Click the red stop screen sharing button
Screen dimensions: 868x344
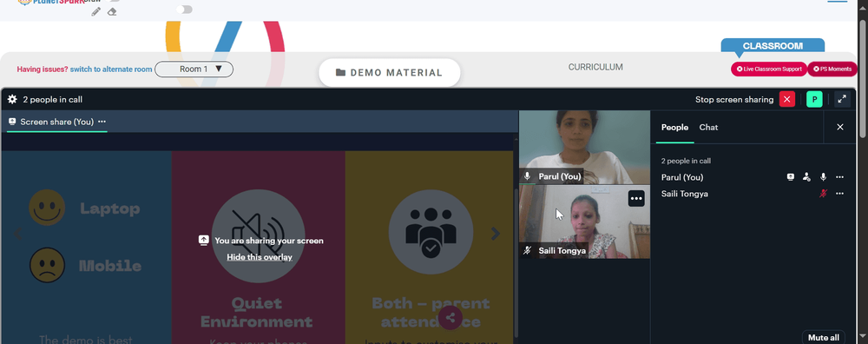786,99
